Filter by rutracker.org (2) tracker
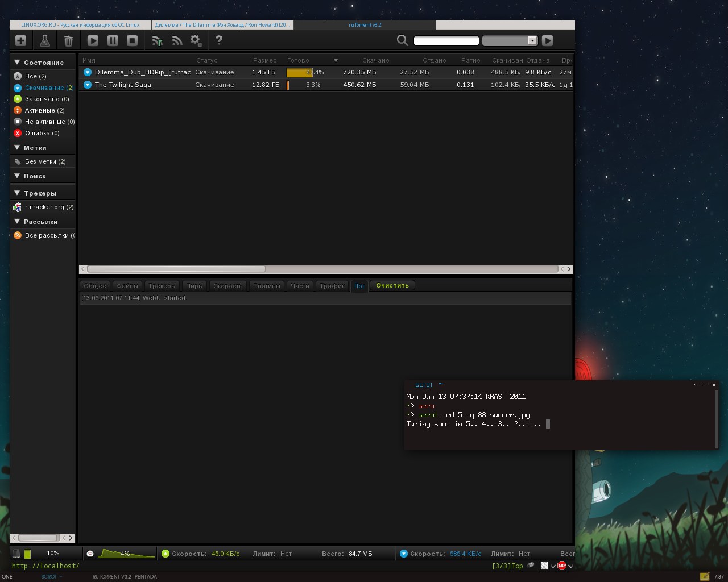Viewport: 728px width, 582px height. click(x=44, y=207)
